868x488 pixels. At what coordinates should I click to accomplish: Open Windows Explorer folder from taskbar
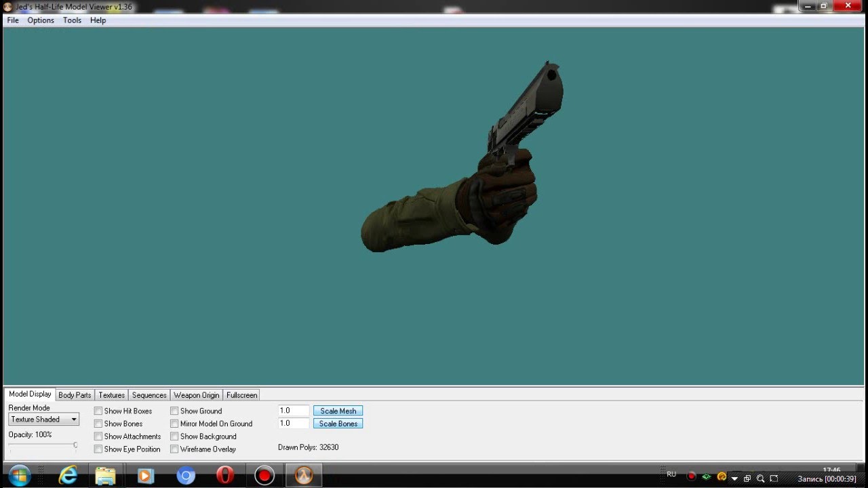click(106, 476)
